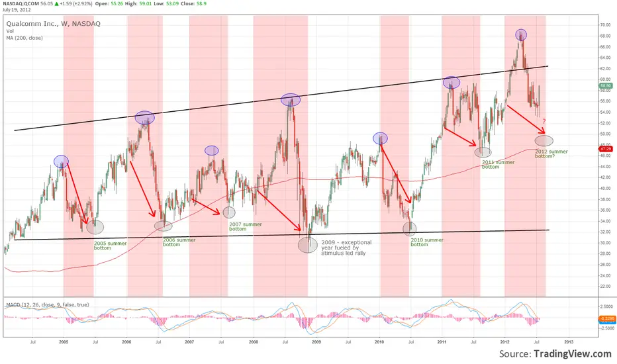
Task: Select the Close: 58.9 value
Action: click(x=193, y=3)
